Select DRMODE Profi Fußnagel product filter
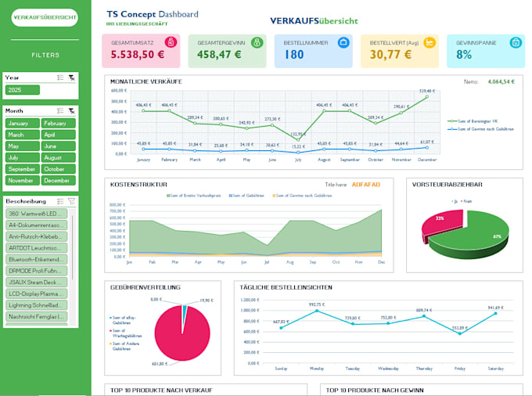532x396 pixels. tap(36, 271)
